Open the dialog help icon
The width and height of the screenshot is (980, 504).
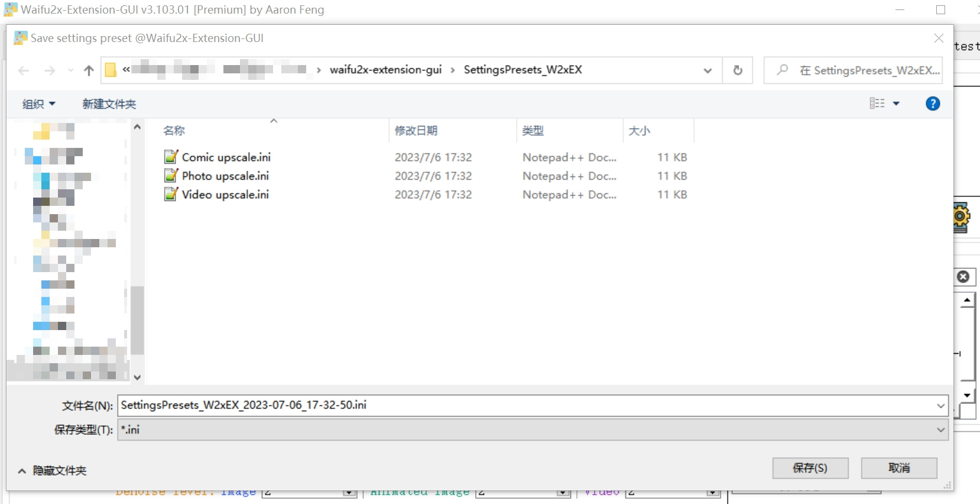(x=933, y=104)
